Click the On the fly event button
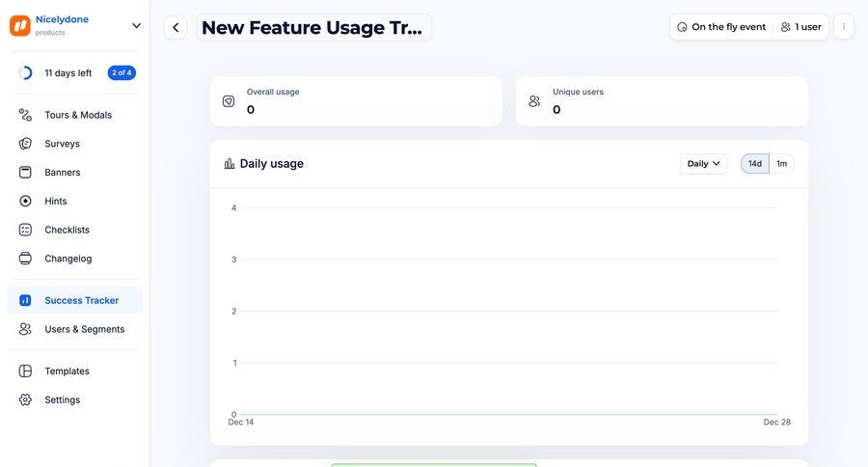 pos(721,27)
